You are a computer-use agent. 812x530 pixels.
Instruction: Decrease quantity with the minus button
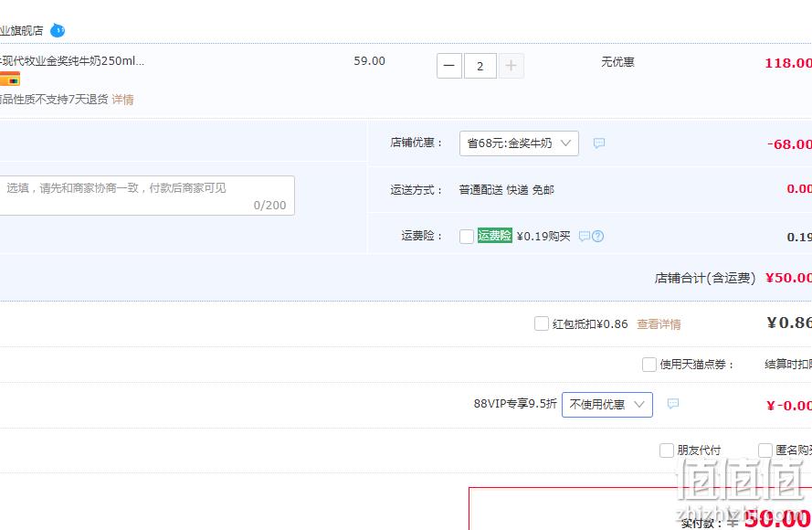pyautogui.click(x=449, y=66)
